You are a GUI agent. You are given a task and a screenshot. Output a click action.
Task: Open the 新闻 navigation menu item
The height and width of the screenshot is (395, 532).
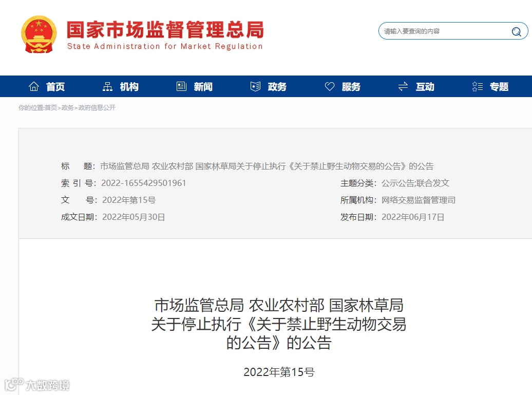[203, 87]
